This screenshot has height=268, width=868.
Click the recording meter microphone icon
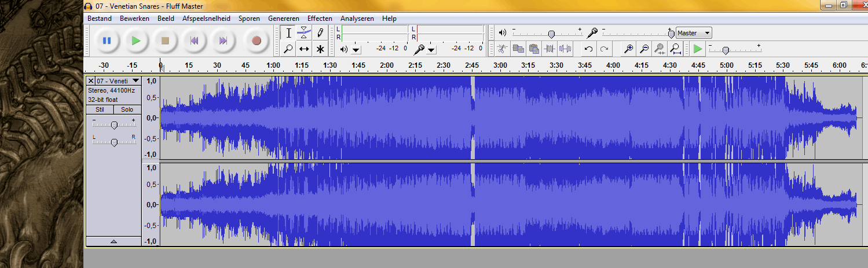419,49
